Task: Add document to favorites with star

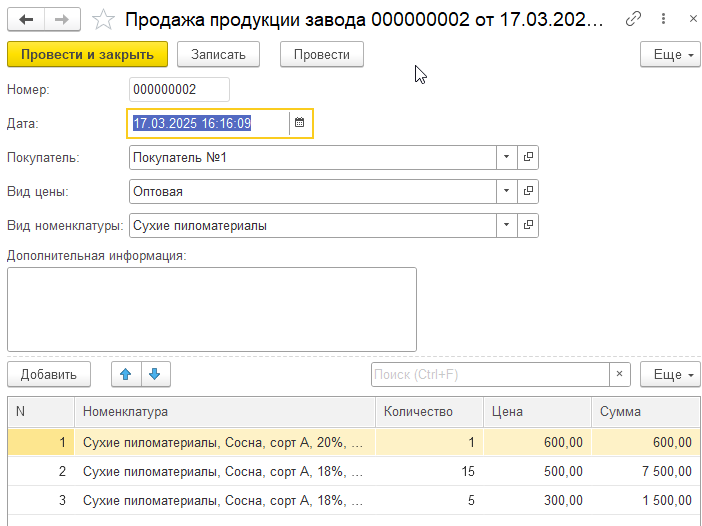Action: point(102,19)
